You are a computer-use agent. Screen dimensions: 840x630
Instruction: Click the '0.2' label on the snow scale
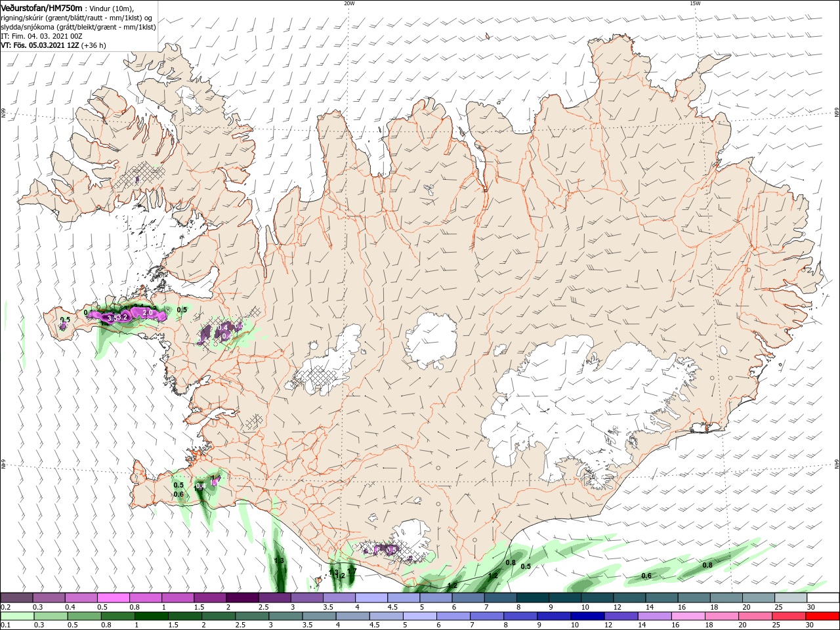5,607
